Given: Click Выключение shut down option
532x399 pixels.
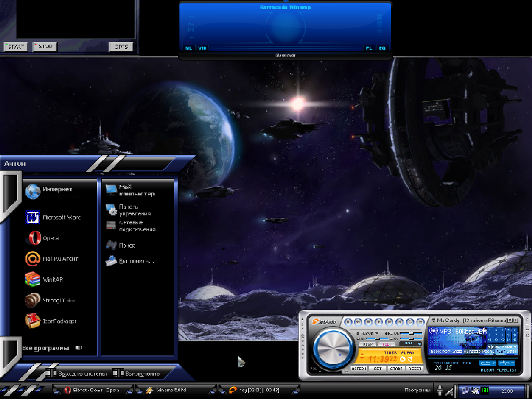Looking at the screenshot, I should (136, 373).
